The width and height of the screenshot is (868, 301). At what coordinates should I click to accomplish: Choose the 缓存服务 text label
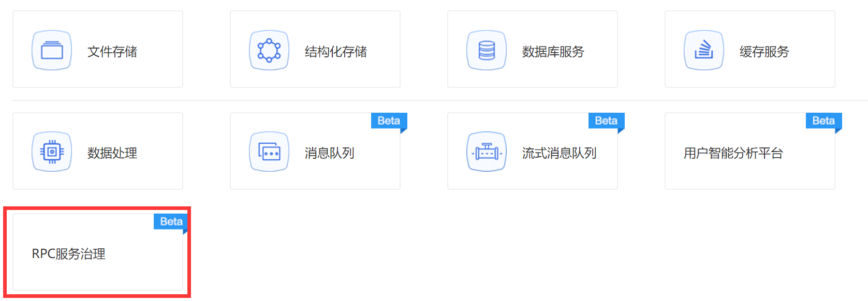click(764, 52)
